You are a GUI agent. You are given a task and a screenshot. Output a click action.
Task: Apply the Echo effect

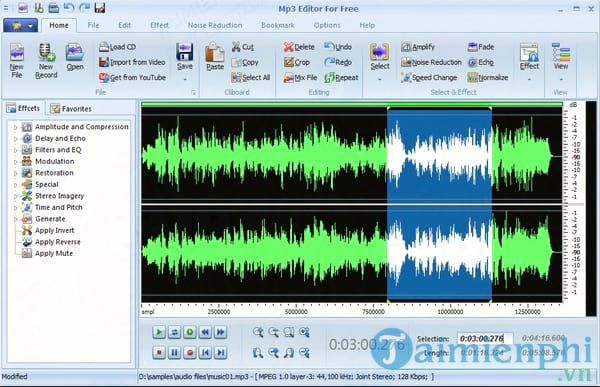click(481, 62)
